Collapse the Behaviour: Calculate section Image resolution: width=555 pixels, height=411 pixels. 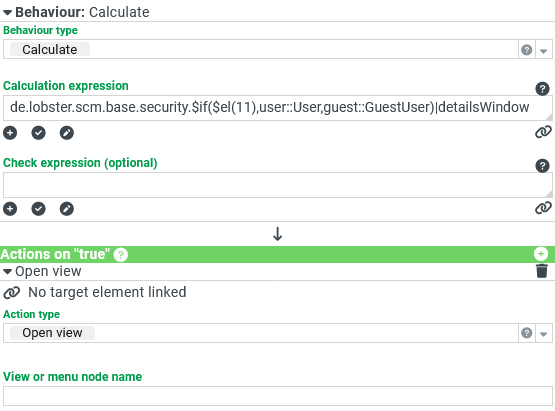click(7, 13)
